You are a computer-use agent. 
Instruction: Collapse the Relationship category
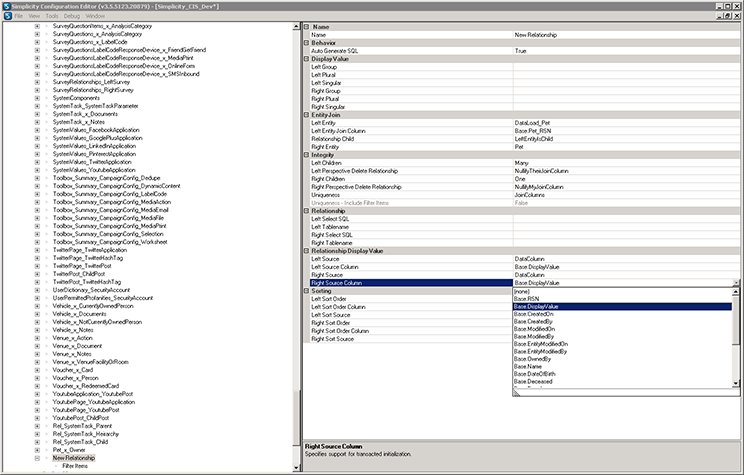(x=307, y=211)
